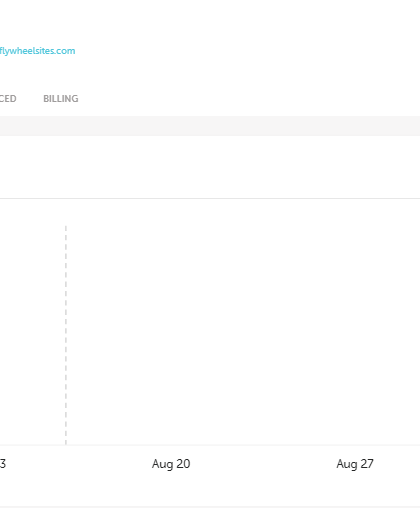Click empty white panel below the gray bar
The height and width of the screenshot is (508, 420).
click(x=210, y=167)
